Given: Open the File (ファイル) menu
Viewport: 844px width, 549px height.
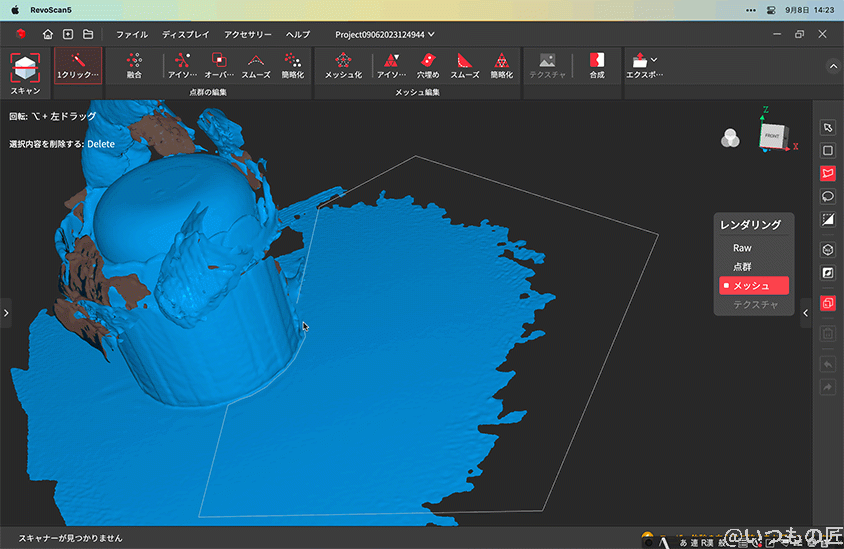Looking at the screenshot, I should [x=131, y=34].
